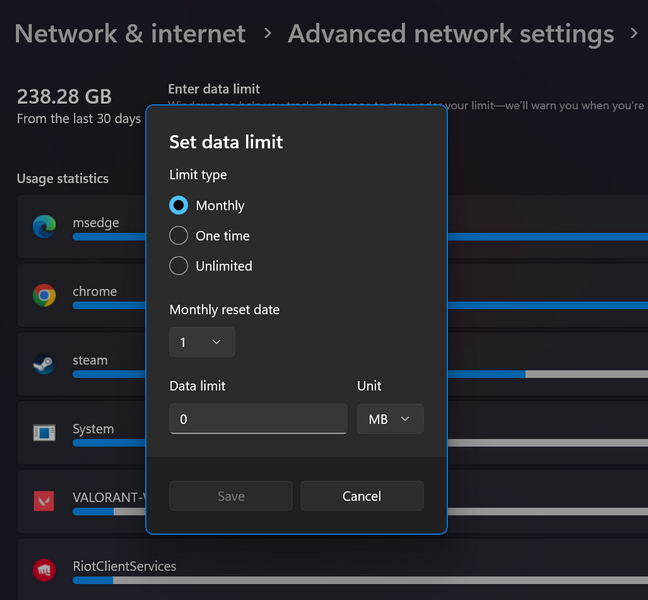The image size is (648, 600).
Task: Click the Save button
Action: click(231, 496)
